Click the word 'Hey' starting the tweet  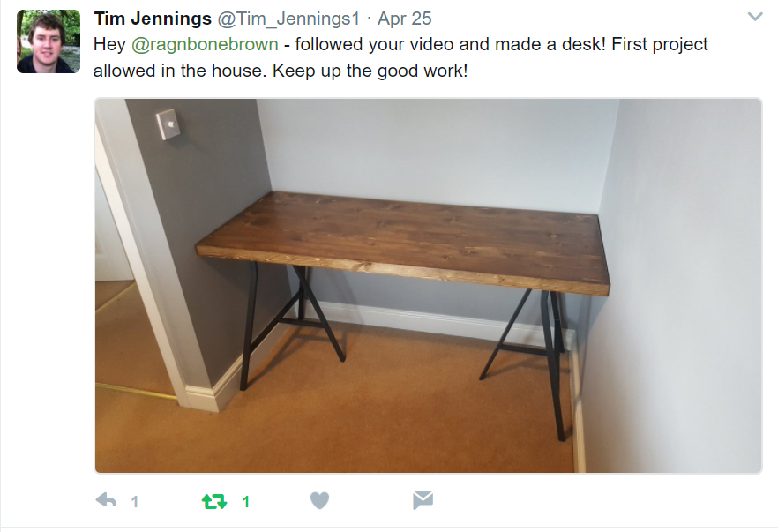pos(109,44)
